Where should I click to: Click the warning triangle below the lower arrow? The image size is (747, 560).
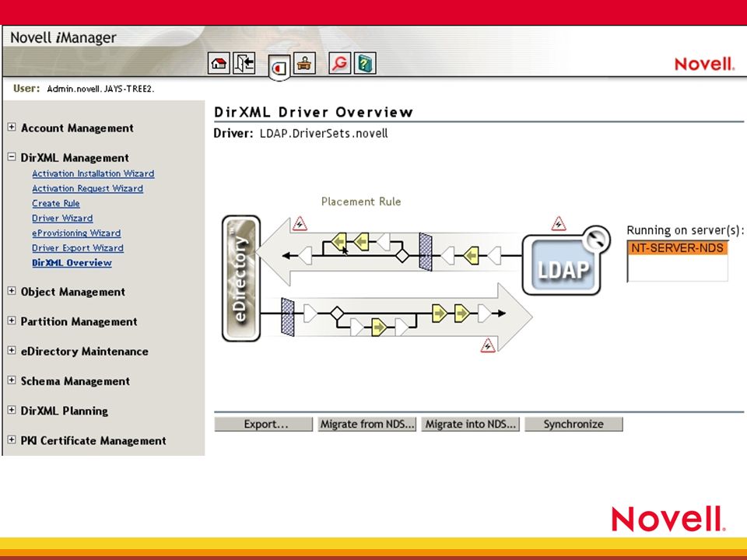pyautogui.click(x=487, y=345)
